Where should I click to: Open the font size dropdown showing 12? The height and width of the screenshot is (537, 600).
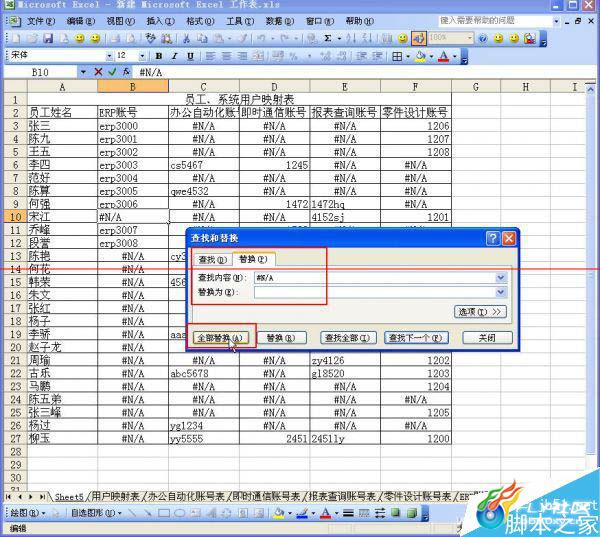coord(142,57)
